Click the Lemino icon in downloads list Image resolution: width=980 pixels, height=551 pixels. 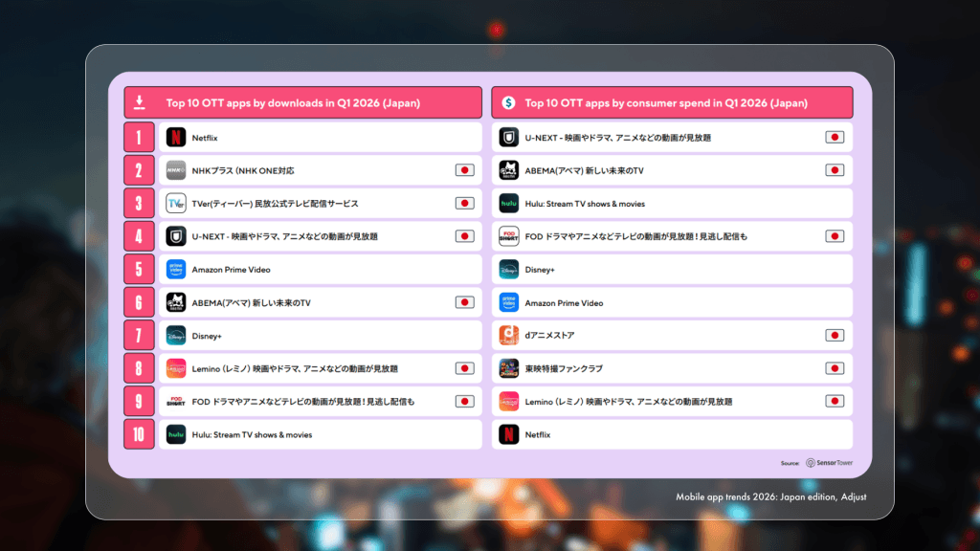click(176, 368)
